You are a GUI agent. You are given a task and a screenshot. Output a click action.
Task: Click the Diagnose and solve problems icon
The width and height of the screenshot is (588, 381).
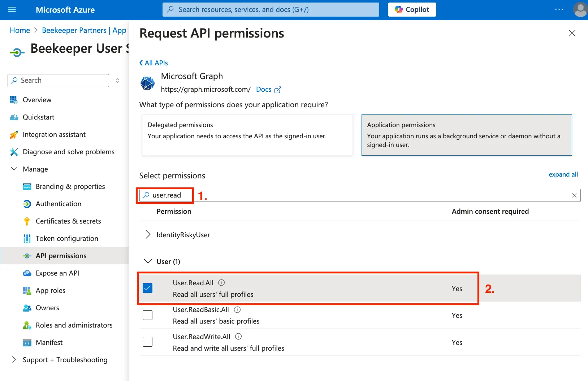(x=14, y=152)
